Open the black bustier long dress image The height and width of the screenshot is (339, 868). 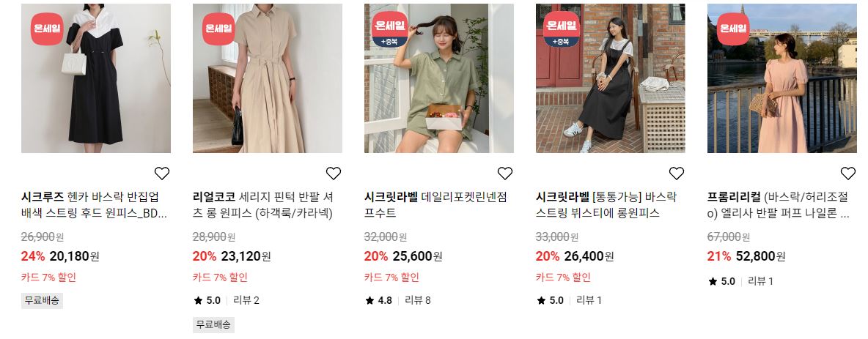pyautogui.click(x=611, y=78)
